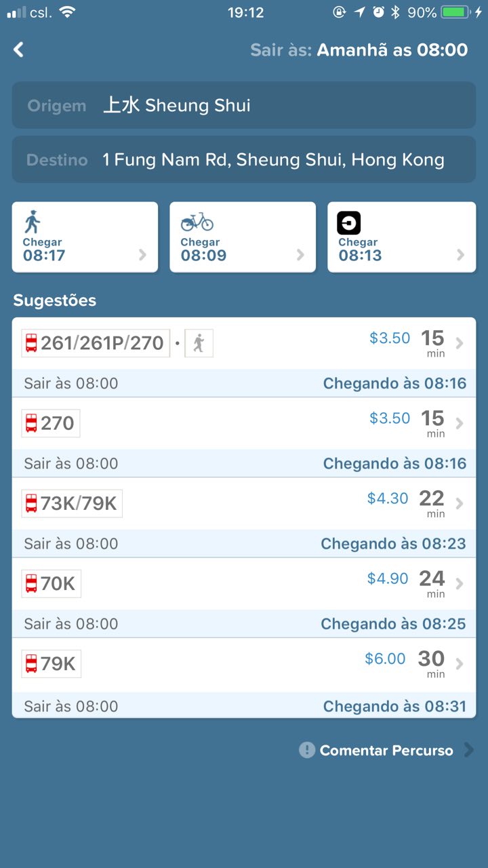Open the walking card chevron

point(142,255)
